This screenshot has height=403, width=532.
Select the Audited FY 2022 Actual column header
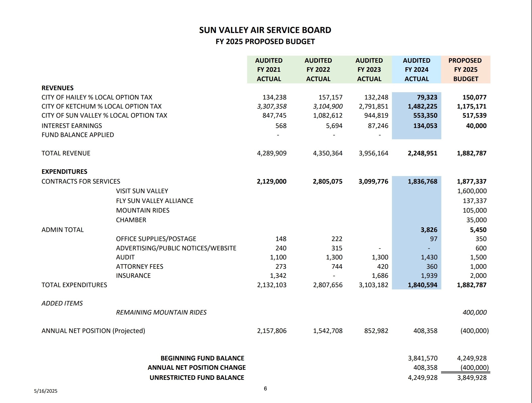(x=318, y=70)
